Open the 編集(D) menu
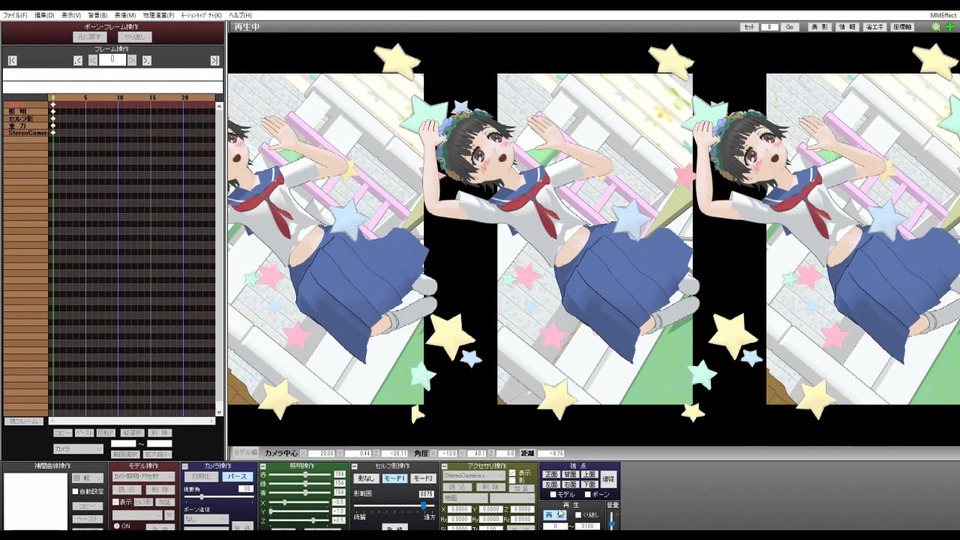Image resolution: width=960 pixels, height=540 pixels. [x=44, y=15]
